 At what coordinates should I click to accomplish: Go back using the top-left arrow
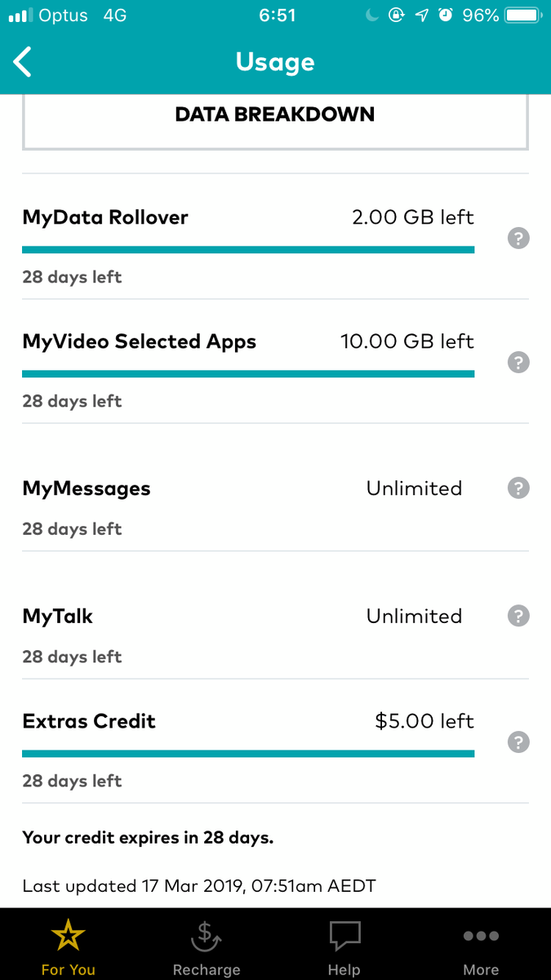pos(23,62)
